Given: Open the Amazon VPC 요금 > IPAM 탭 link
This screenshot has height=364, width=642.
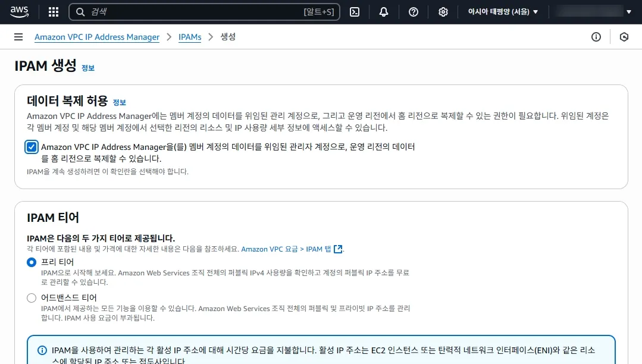Looking at the screenshot, I should tap(286, 249).
